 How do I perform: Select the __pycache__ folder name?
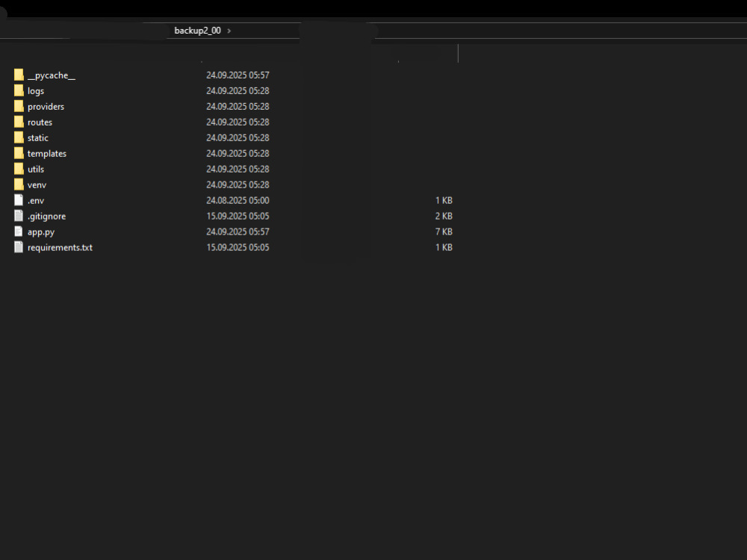pos(52,75)
